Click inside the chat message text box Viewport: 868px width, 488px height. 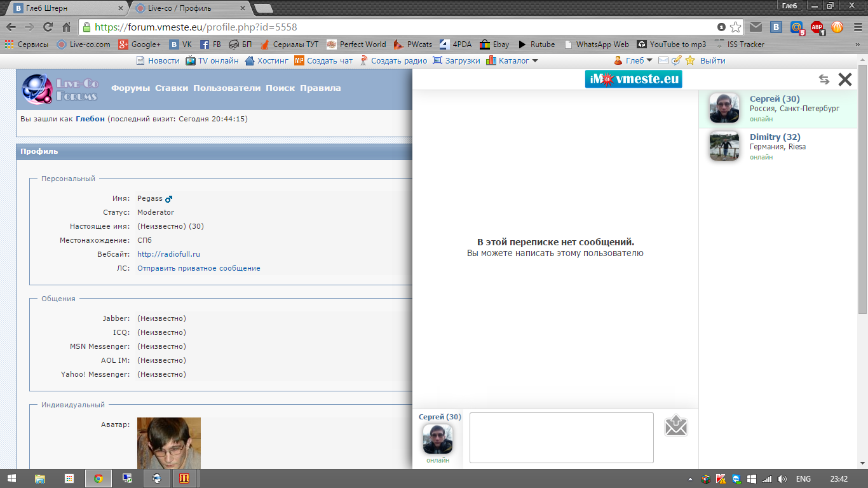561,438
